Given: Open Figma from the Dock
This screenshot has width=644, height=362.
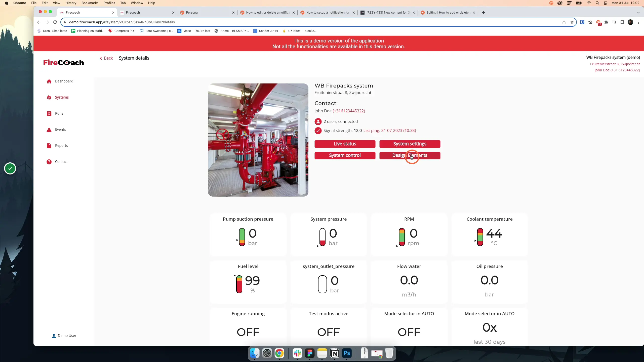Looking at the screenshot, I should (x=310, y=353).
